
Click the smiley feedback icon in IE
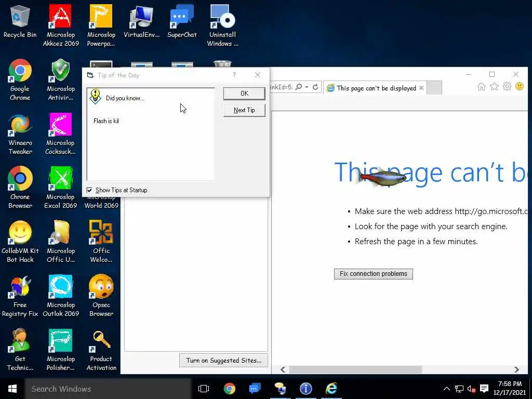(x=520, y=87)
